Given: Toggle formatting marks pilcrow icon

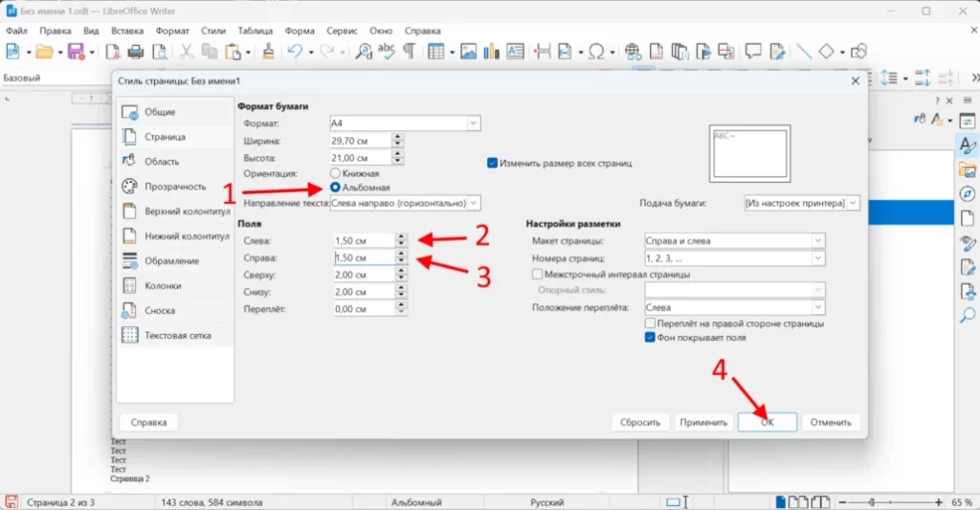Looking at the screenshot, I should coord(410,52).
